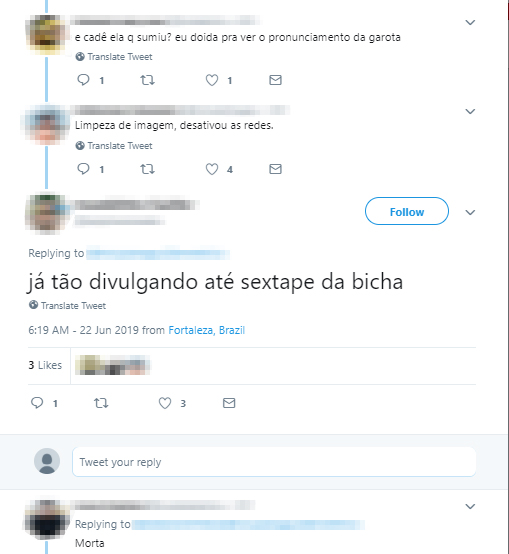Open options chevron on 'Morta' reply

click(x=470, y=506)
